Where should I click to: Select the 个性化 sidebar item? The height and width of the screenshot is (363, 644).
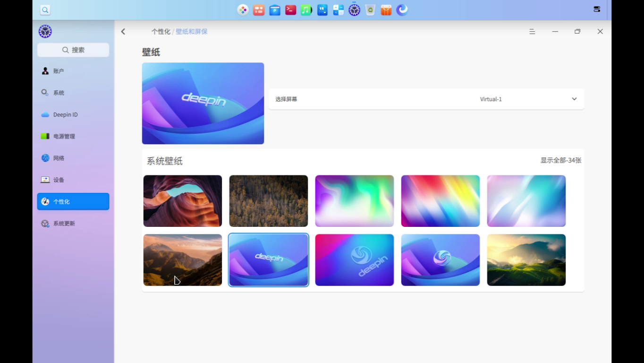point(73,201)
